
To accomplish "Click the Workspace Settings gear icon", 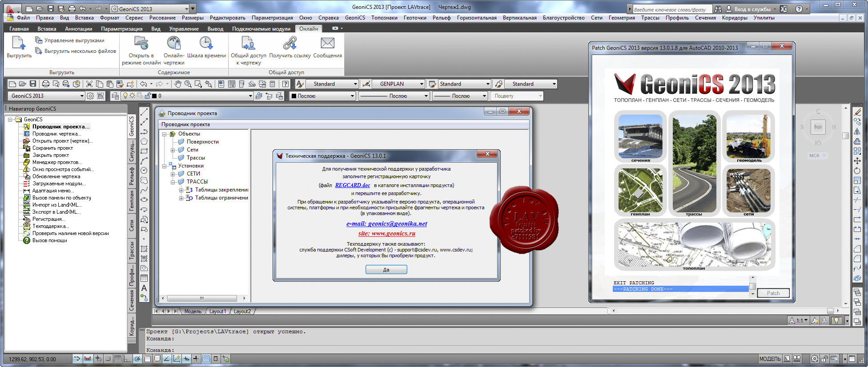I will pos(90,96).
